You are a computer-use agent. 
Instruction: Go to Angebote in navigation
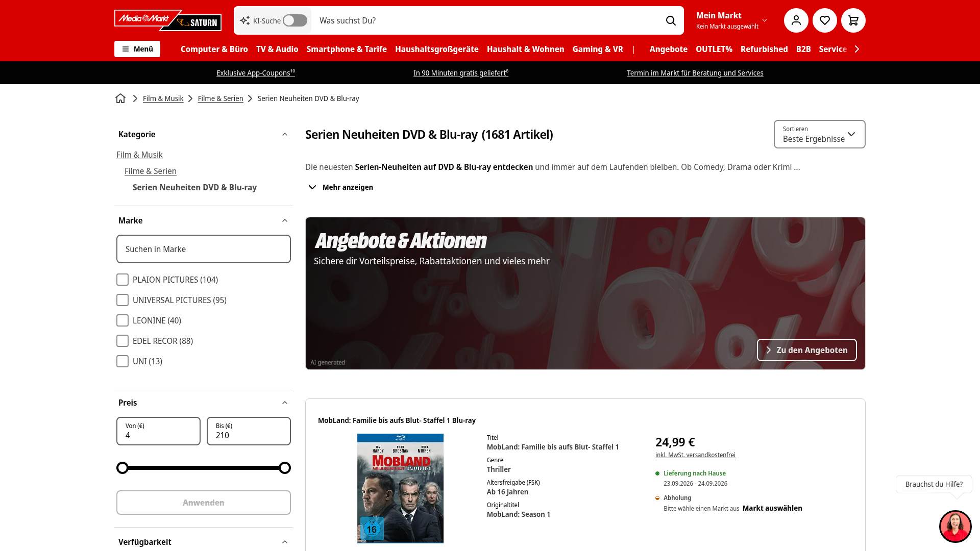pyautogui.click(x=669, y=49)
